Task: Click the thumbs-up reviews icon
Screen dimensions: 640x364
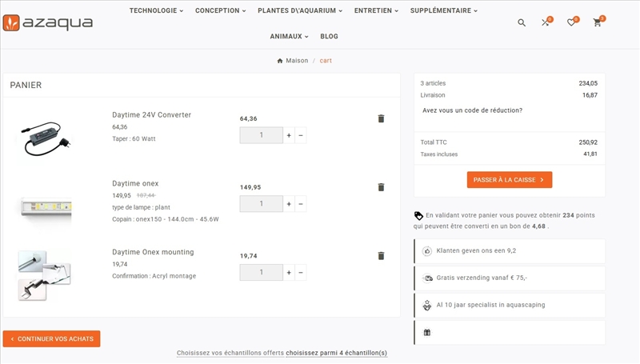Action: [427, 251]
